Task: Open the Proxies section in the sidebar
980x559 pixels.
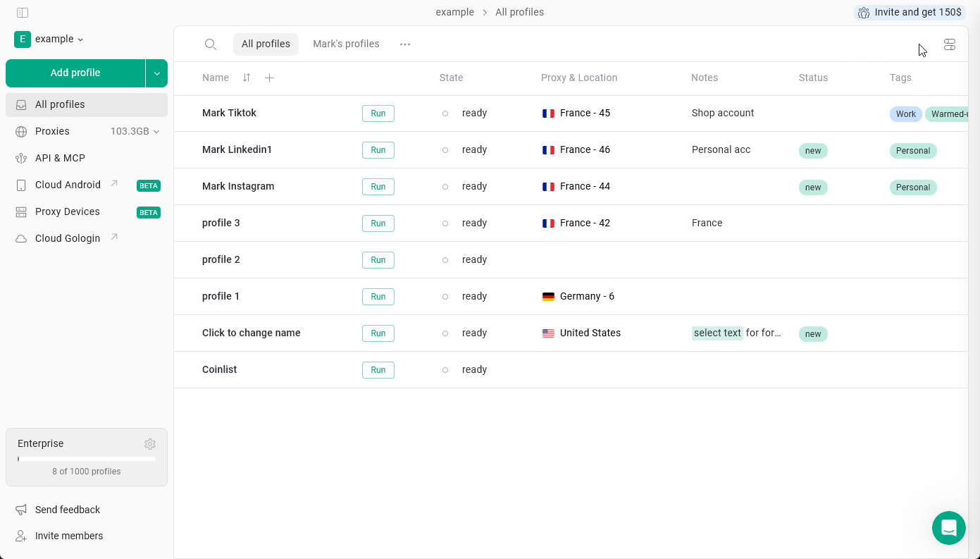Action: click(53, 131)
